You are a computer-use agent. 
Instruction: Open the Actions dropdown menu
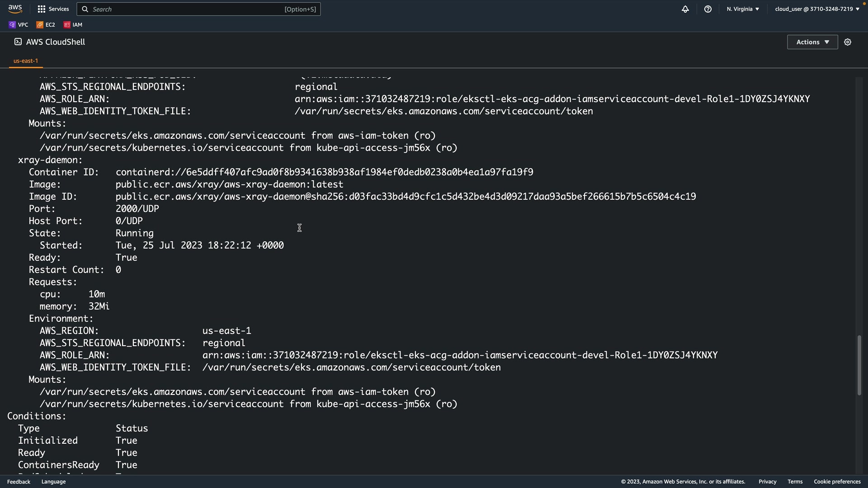point(812,42)
